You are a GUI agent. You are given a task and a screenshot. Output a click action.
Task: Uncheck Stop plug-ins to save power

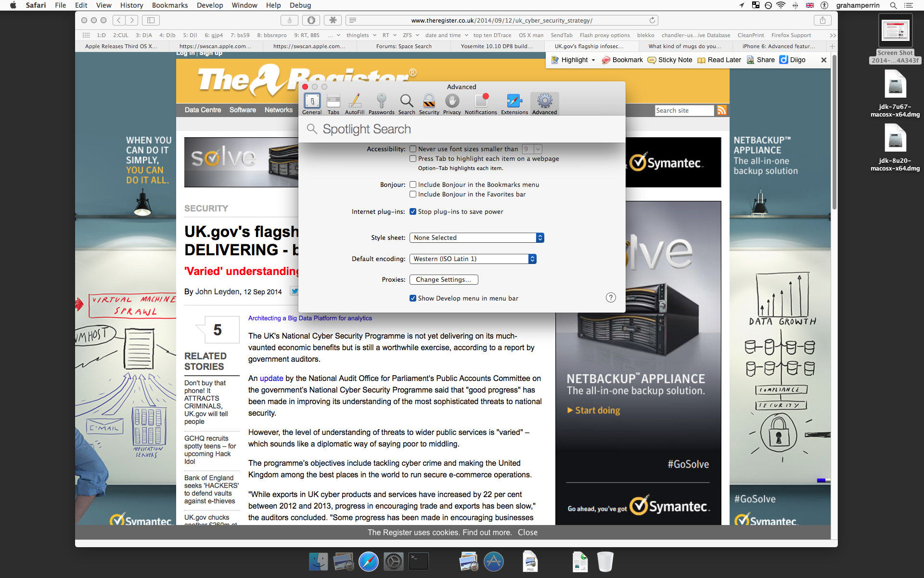[x=413, y=211]
